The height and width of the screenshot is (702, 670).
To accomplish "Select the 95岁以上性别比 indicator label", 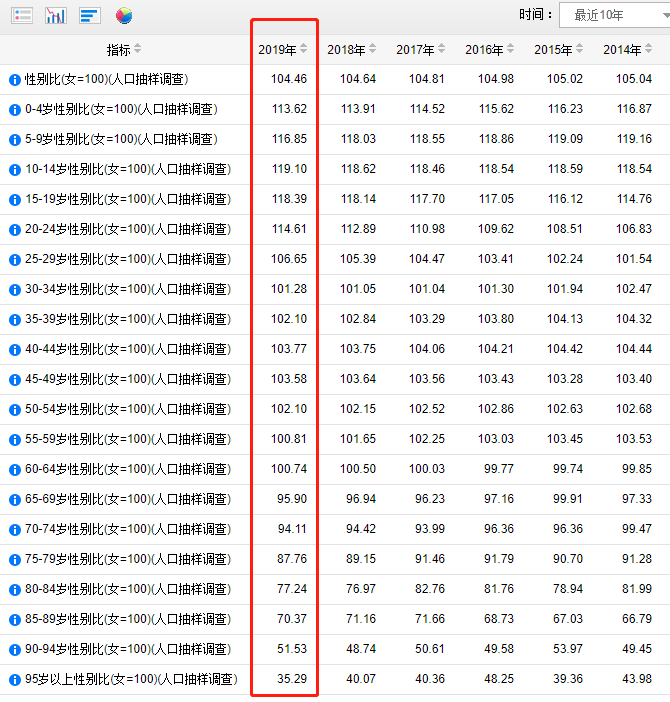I will coord(131,679).
